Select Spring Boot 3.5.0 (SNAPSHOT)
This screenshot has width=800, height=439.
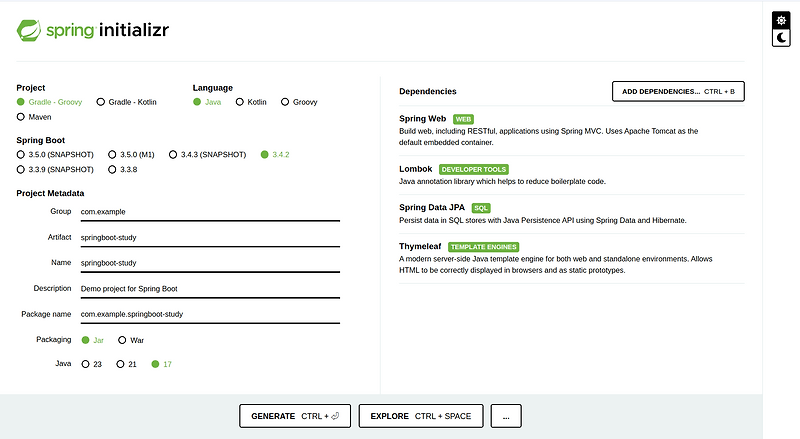[x=55, y=155]
